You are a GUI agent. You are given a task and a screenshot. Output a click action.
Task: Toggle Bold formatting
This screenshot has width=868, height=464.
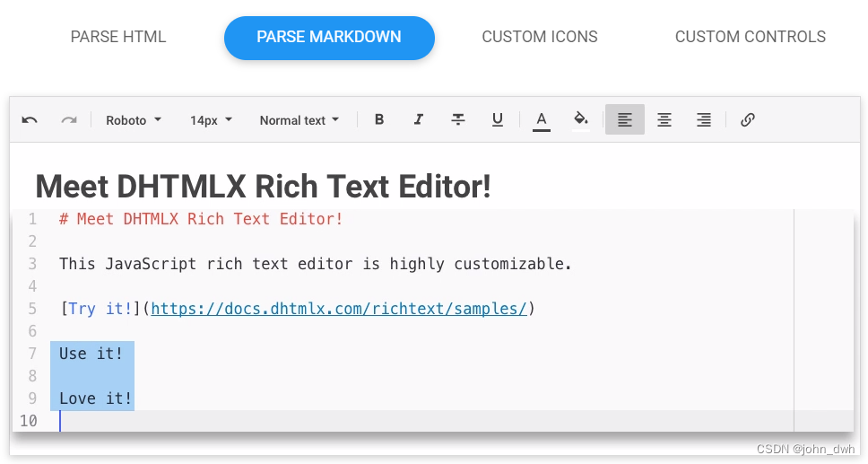[x=379, y=119]
